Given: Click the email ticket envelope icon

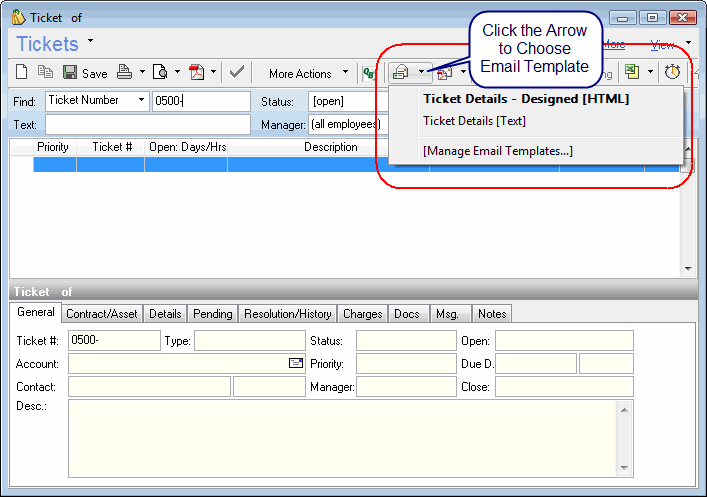Looking at the screenshot, I should click(x=400, y=72).
